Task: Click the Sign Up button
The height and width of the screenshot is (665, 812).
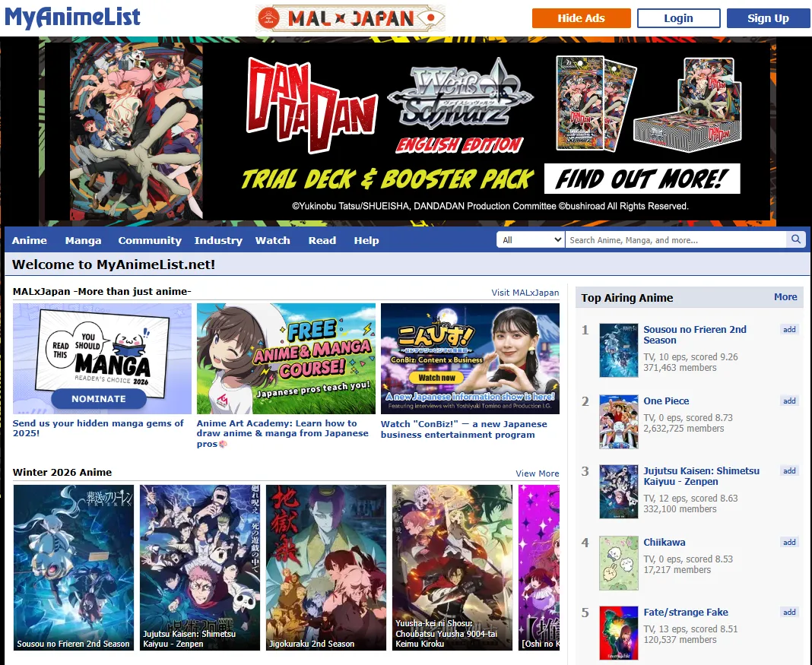Action: [768, 18]
